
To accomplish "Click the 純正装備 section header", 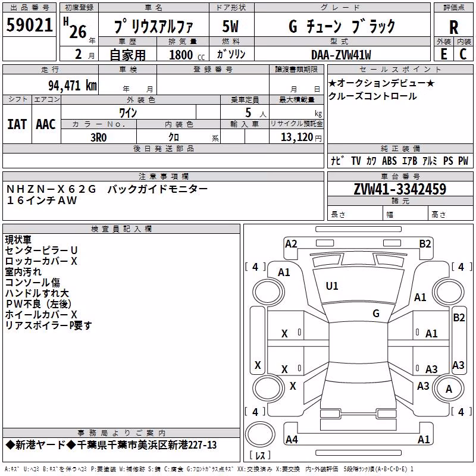I will (x=400, y=148).
